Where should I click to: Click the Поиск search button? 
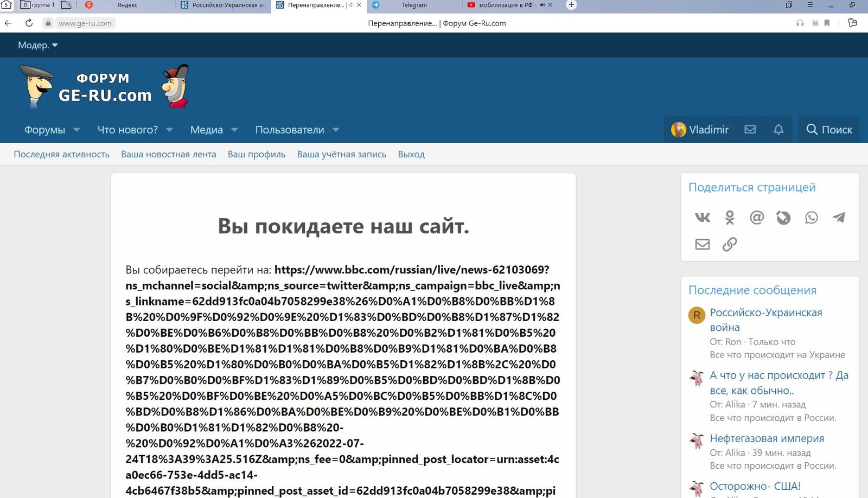829,130
